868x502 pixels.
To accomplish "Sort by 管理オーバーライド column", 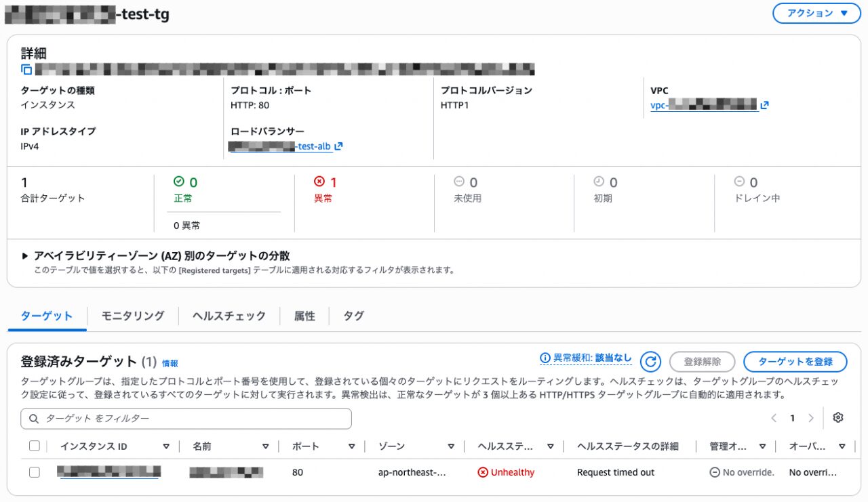I will coord(762,446).
